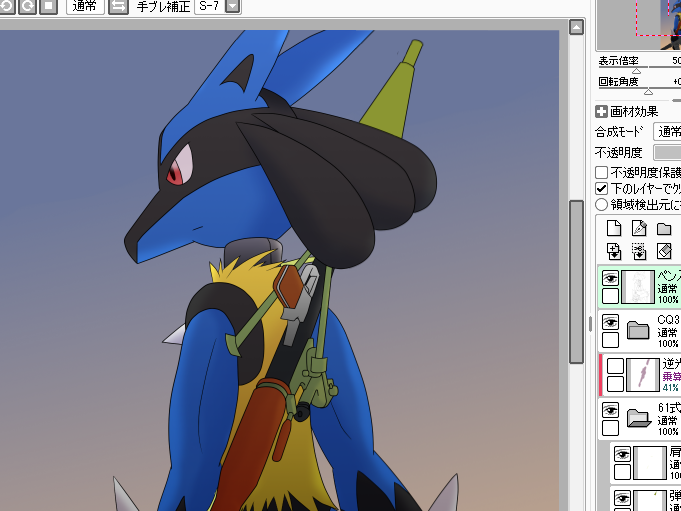681x511 pixels.
Task: Adjust the 回転角度 rotation slider
Action: click(648, 91)
